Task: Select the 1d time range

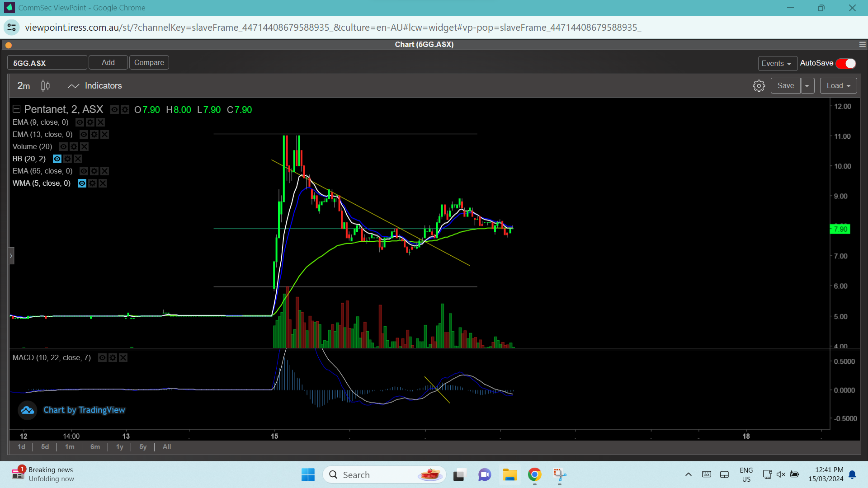Action: 21,447
